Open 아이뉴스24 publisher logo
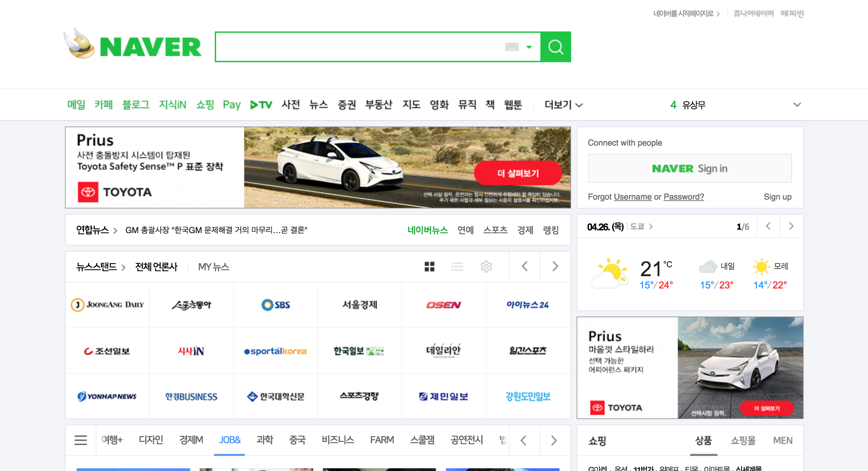The width and height of the screenshot is (868, 471). 528,305
